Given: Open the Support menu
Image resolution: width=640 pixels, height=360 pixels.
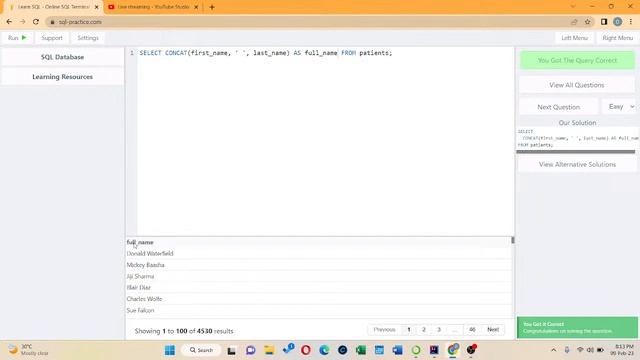Looking at the screenshot, I should click(x=52, y=38).
